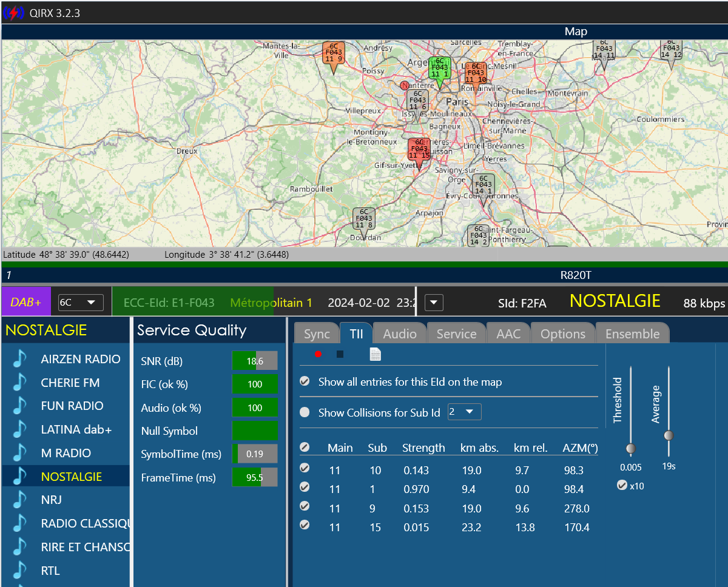Switch to the Audio tab

(x=400, y=334)
